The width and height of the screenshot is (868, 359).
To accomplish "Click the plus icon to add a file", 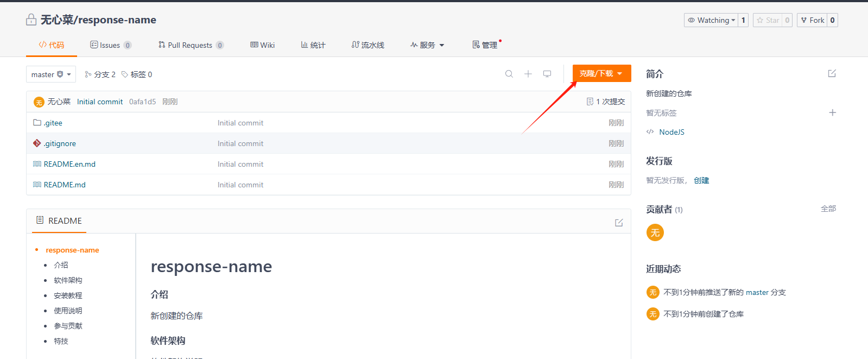I will tap(528, 74).
